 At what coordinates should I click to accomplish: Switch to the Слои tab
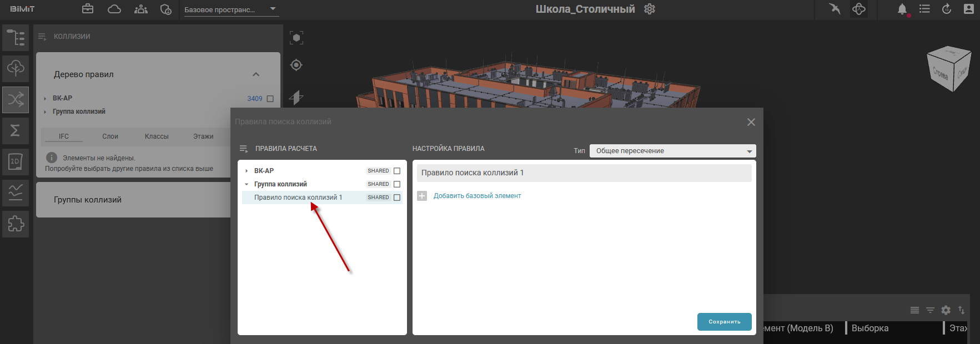[110, 136]
